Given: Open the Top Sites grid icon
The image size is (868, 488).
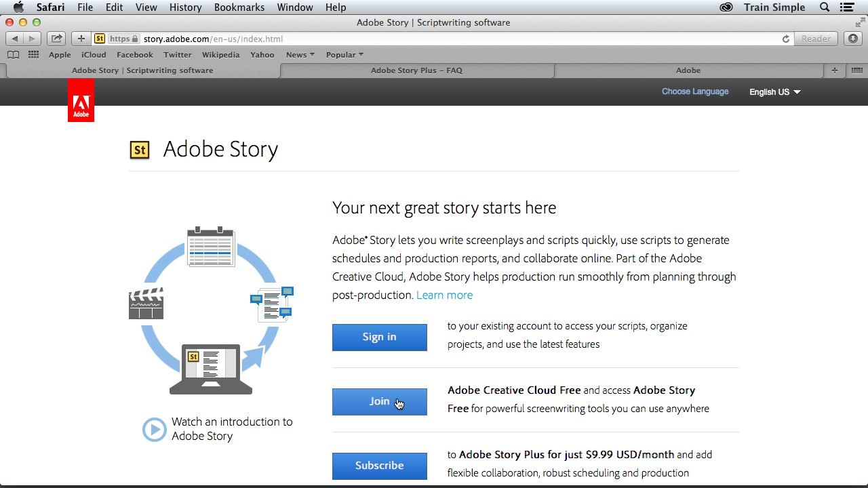Looking at the screenshot, I should (x=33, y=55).
